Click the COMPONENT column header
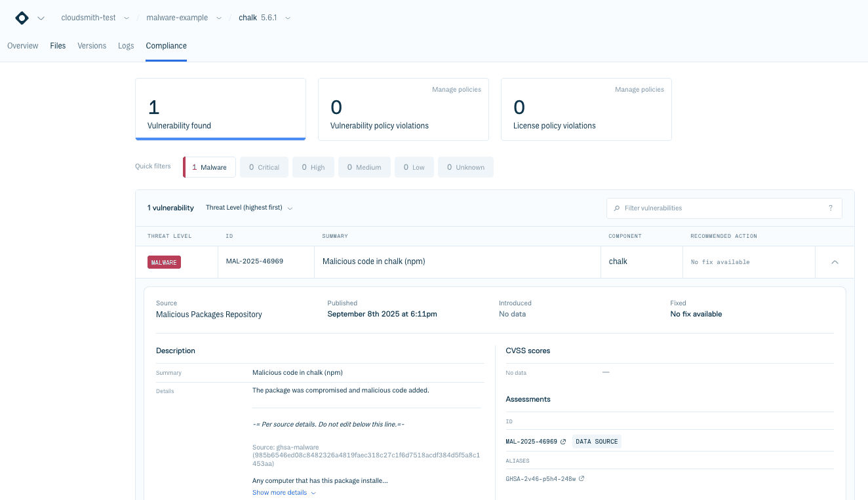Image resolution: width=868 pixels, height=500 pixels. tap(625, 236)
